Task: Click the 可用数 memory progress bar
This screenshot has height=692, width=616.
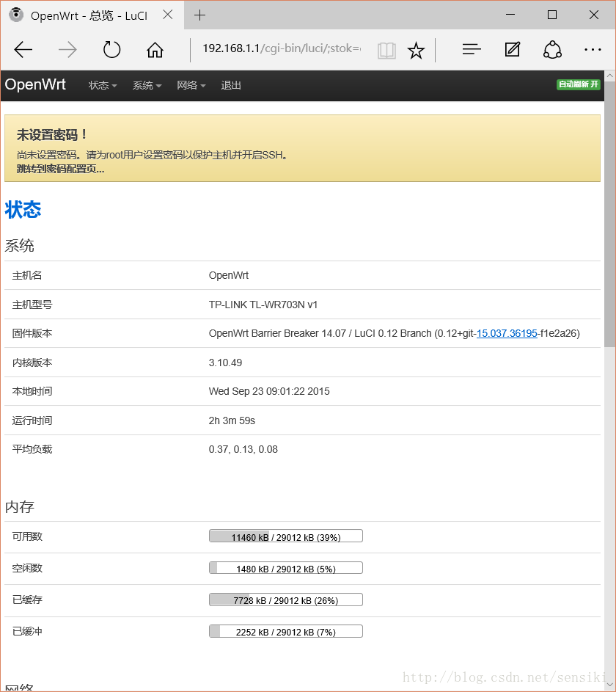Action: pyautogui.click(x=286, y=536)
